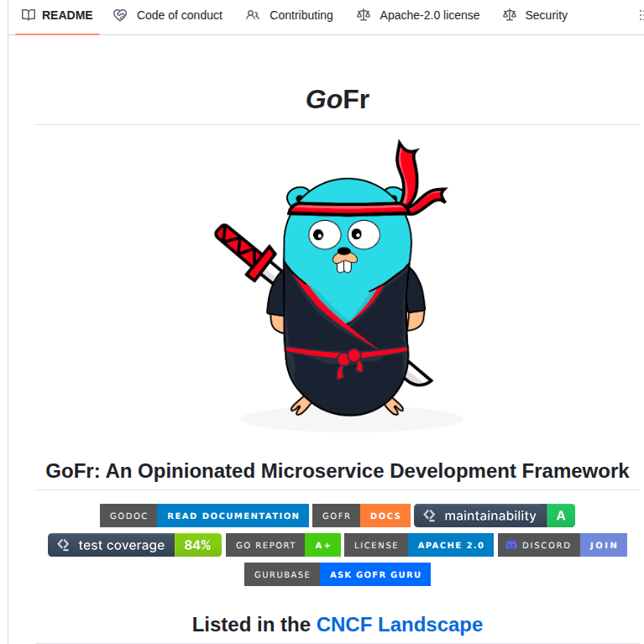Viewport: 644px width, 644px height.
Task: Click the GoFr title heading
Action: coord(338,100)
